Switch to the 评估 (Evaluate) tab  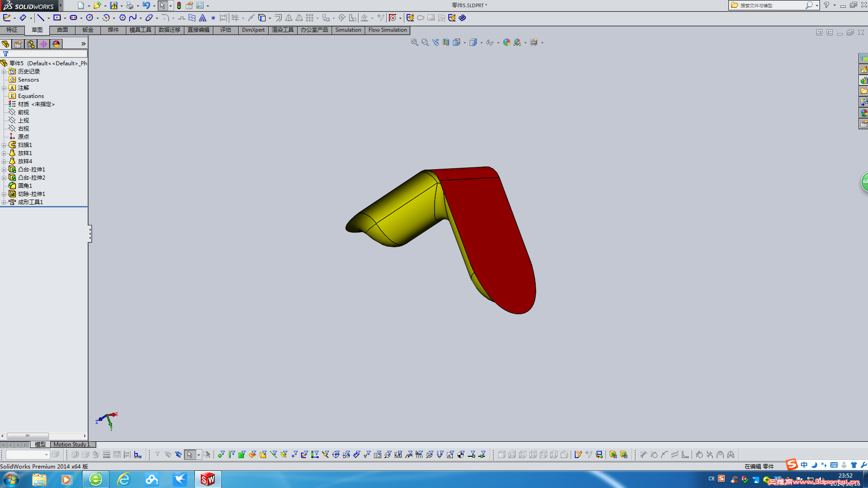tap(226, 30)
